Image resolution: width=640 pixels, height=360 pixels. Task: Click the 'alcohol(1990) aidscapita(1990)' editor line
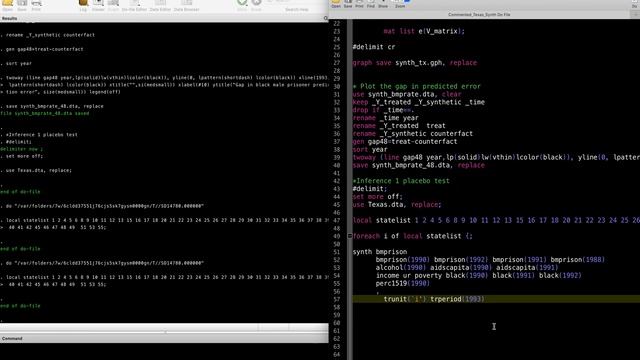click(x=467, y=268)
